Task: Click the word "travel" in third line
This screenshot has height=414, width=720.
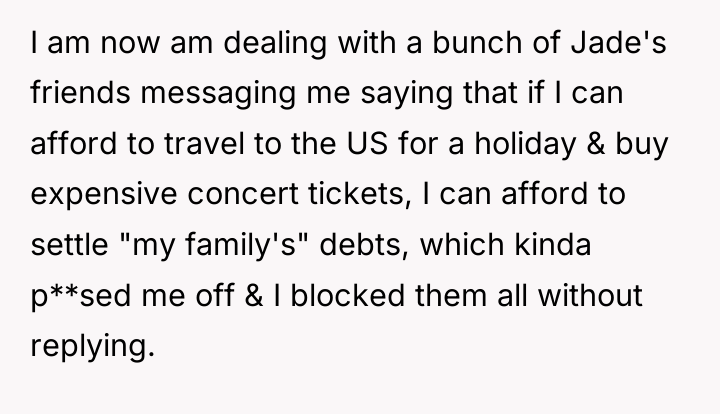Action: click(x=204, y=143)
